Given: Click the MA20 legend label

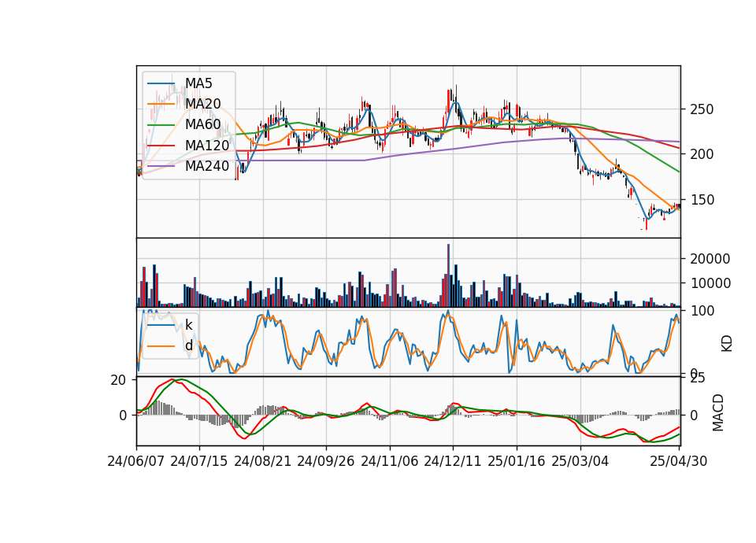Looking at the screenshot, I should (x=203, y=104).
